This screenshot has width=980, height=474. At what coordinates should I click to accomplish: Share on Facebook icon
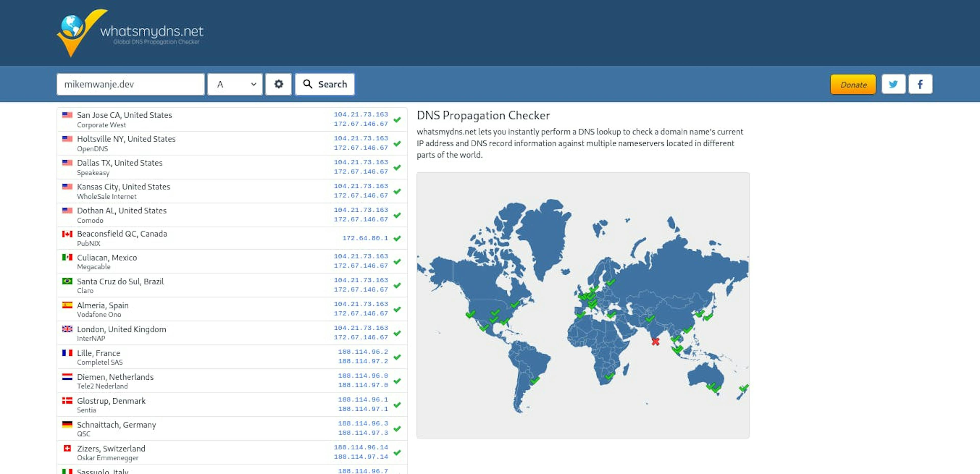[x=920, y=84]
